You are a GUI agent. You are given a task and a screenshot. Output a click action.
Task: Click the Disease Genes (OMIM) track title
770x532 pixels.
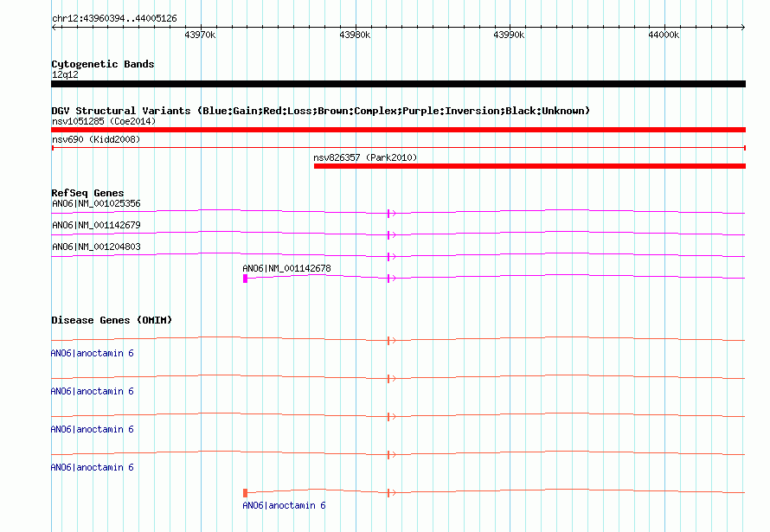112,320
